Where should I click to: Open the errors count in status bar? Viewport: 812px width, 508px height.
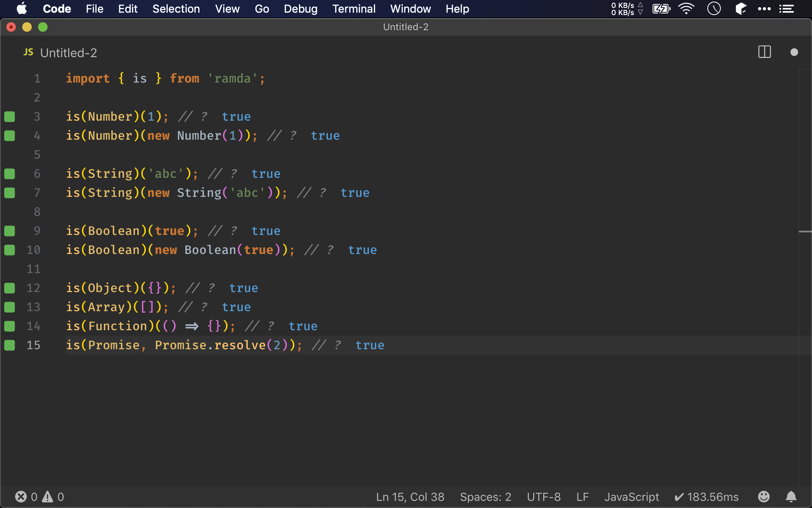pos(26,497)
